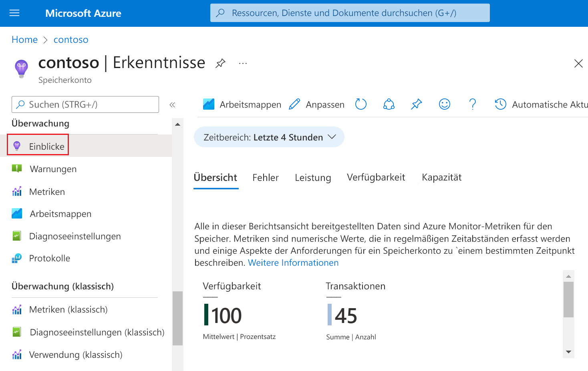Image resolution: width=588 pixels, height=371 pixels.
Task: Click the sidebar scrollbar thumb
Action: click(x=177, y=318)
